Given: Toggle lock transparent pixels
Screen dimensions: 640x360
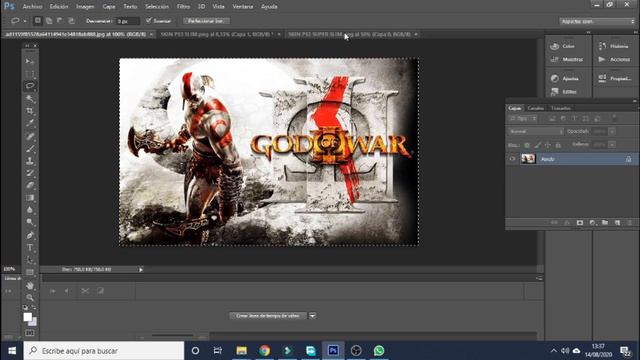Looking at the screenshot, I should point(527,145).
